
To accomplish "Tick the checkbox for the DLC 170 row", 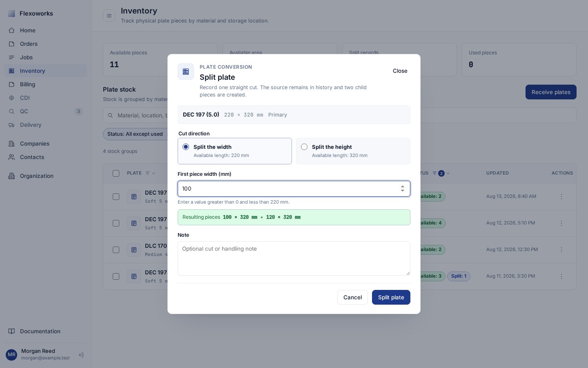I will tap(116, 250).
